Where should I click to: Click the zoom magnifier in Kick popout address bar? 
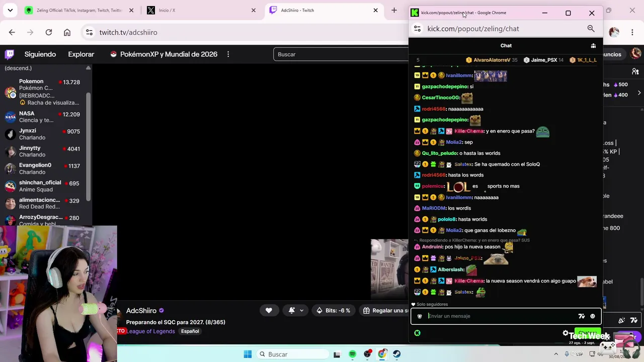pyautogui.click(x=591, y=29)
